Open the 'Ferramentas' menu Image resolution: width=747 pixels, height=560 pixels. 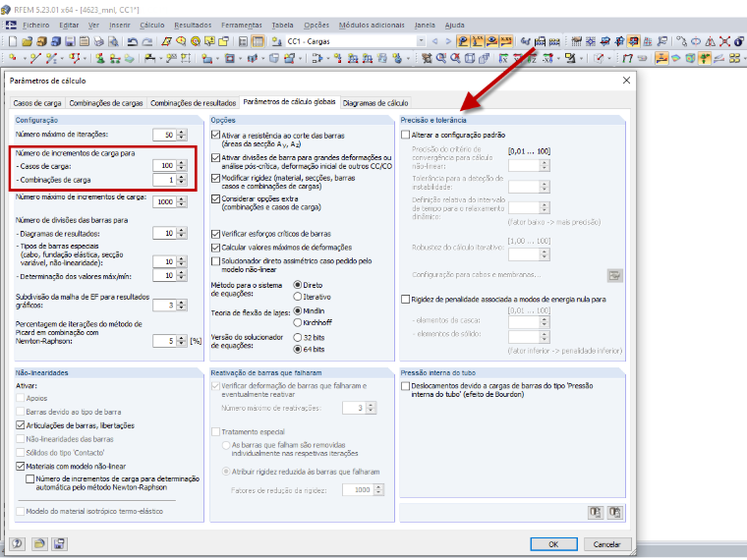[242, 26]
